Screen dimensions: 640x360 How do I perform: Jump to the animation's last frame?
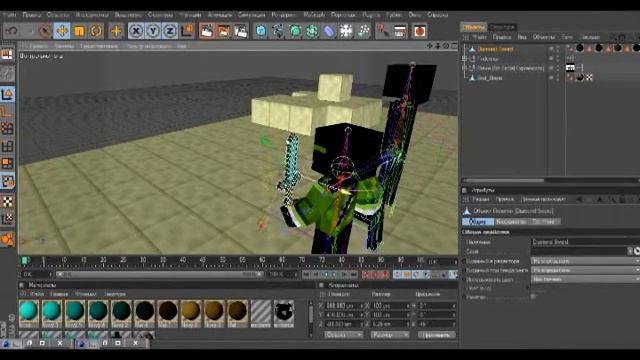pos(353,275)
